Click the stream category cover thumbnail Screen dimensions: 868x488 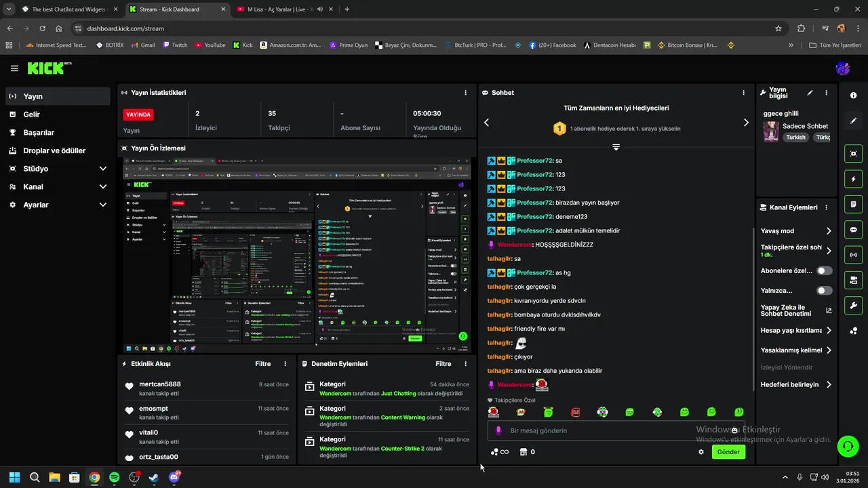[771, 131]
